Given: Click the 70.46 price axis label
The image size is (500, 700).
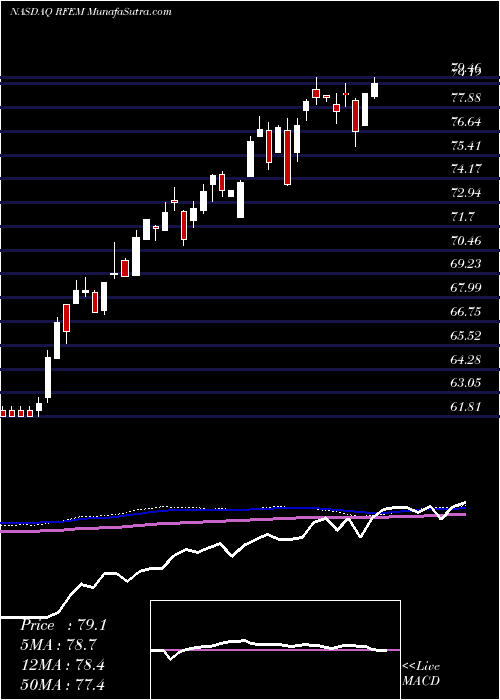Looking at the screenshot, I should 467,241.
